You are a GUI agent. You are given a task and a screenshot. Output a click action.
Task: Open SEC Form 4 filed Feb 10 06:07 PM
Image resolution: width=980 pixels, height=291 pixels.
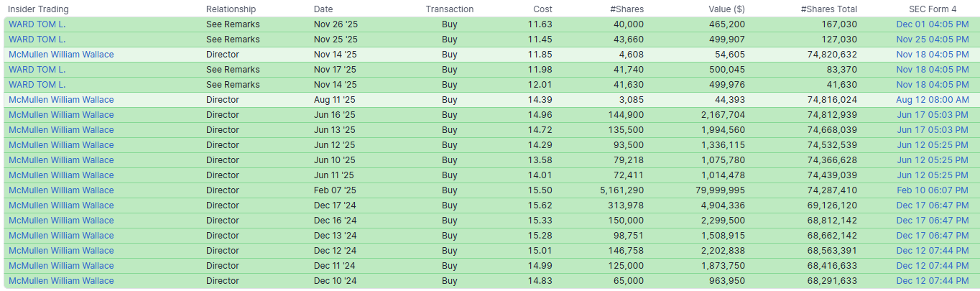tap(933, 190)
